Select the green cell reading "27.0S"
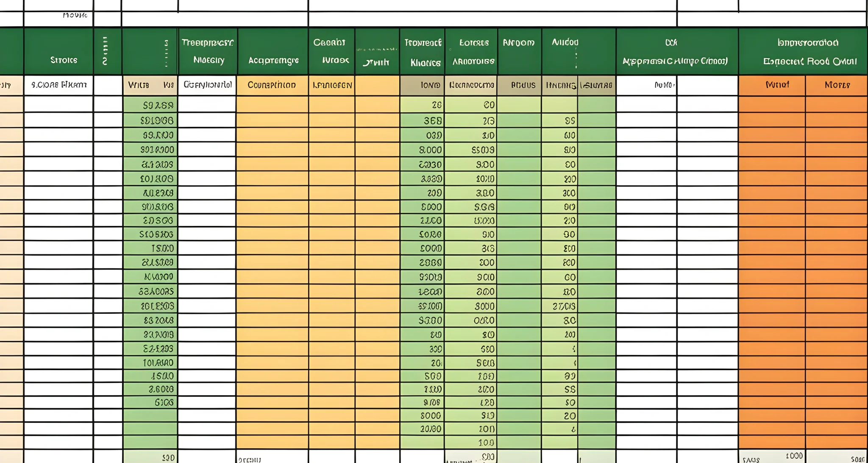Screen dimensions: 868x463 tap(559, 306)
